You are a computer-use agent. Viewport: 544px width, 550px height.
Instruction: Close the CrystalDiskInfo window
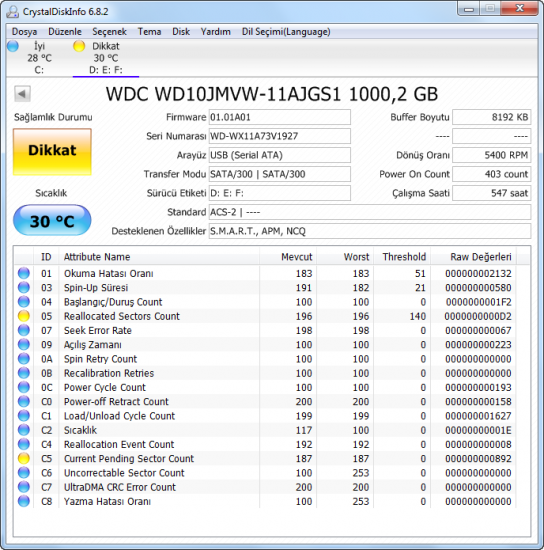pyautogui.click(x=519, y=8)
